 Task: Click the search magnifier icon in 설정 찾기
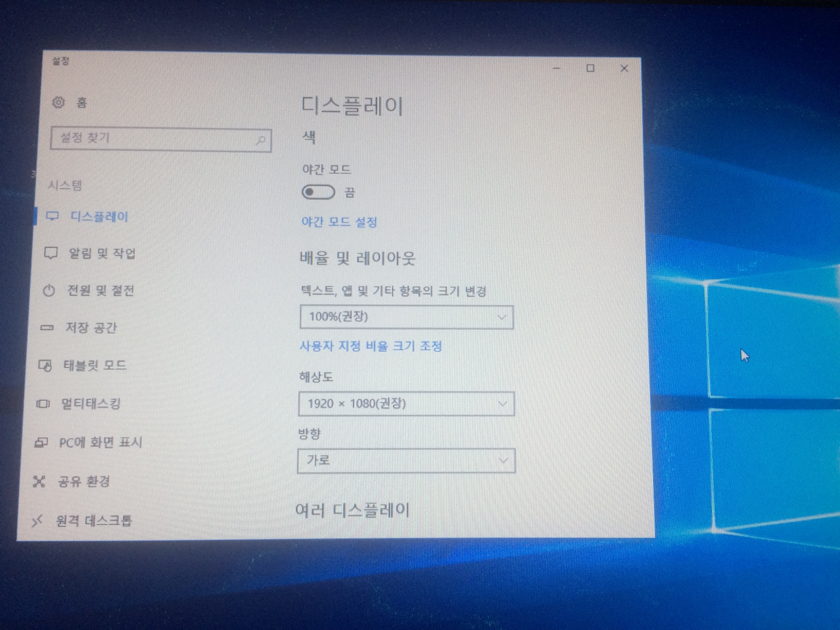pos(261,141)
